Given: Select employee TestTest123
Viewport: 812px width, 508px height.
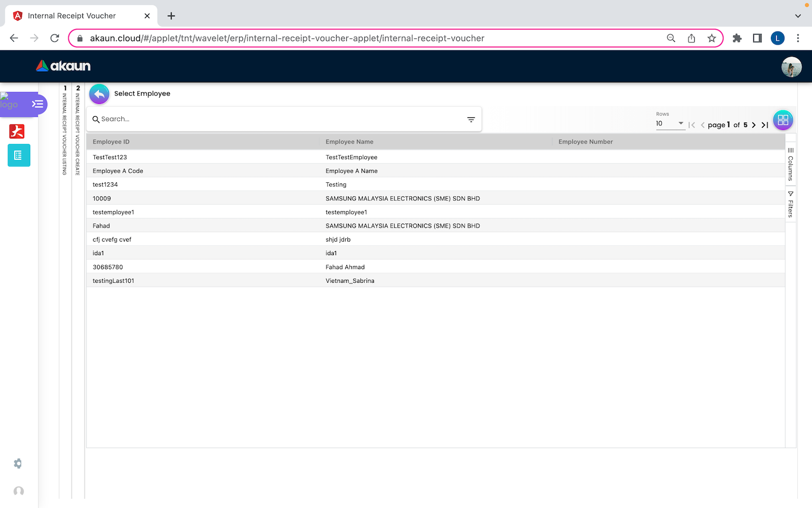Looking at the screenshot, I should point(110,157).
